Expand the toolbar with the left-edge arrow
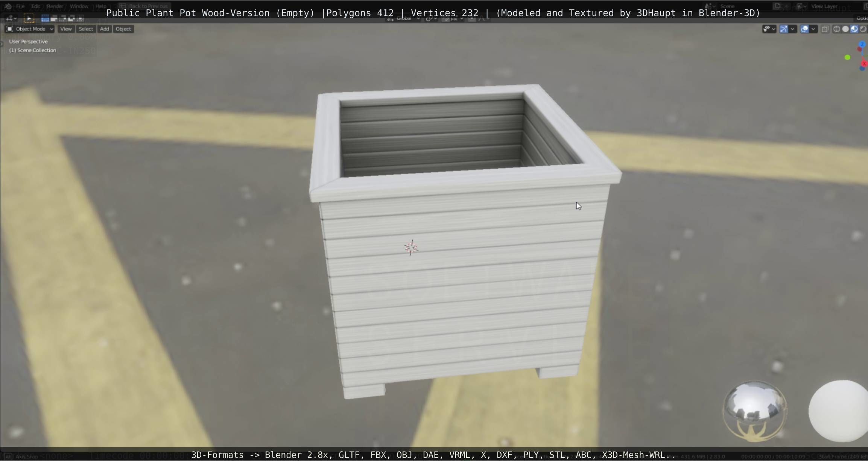868x461 pixels. (2, 44)
